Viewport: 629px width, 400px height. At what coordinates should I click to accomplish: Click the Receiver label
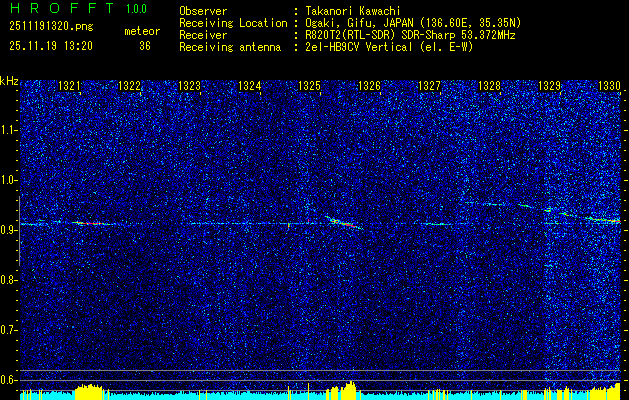(203, 35)
